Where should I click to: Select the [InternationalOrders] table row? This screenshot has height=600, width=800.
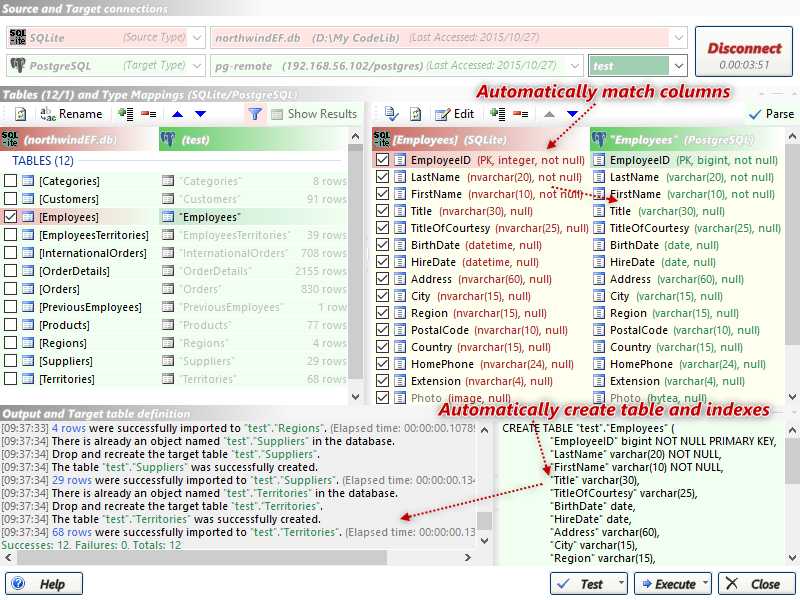point(173,253)
